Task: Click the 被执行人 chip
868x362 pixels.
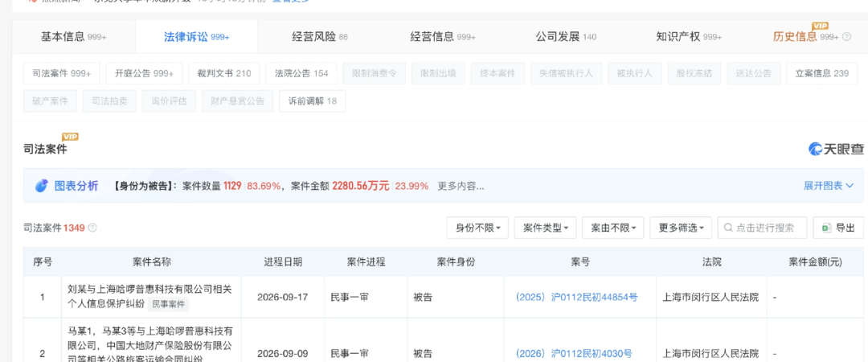Action: coord(634,73)
